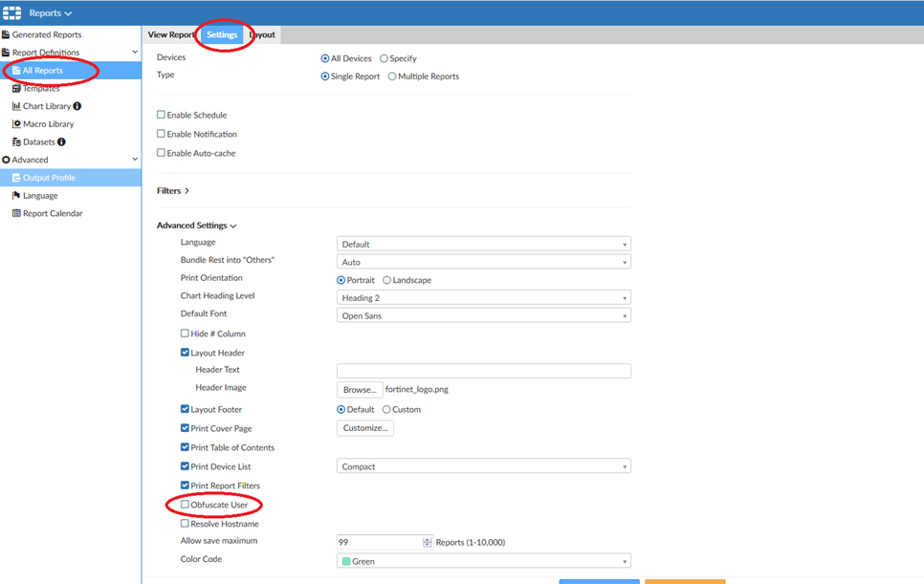Click the green Color Code swatch
This screenshot has width=924, height=584.
tap(346, 561)
